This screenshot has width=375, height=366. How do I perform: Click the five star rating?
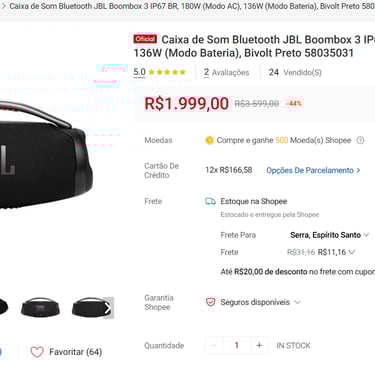[x=167, y=72]
